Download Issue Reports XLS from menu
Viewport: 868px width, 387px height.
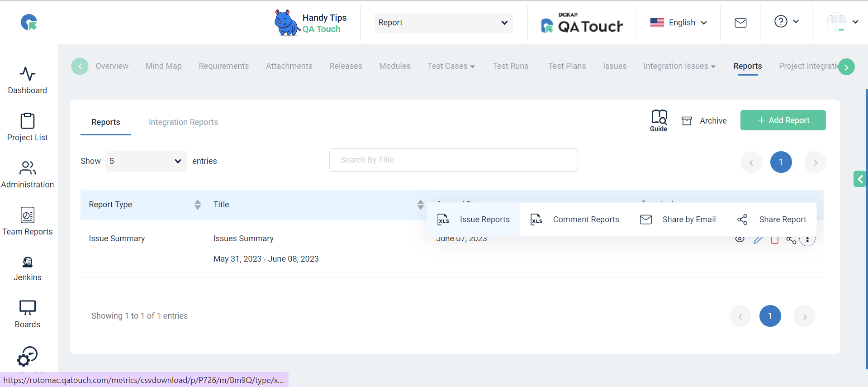point(473,220)
